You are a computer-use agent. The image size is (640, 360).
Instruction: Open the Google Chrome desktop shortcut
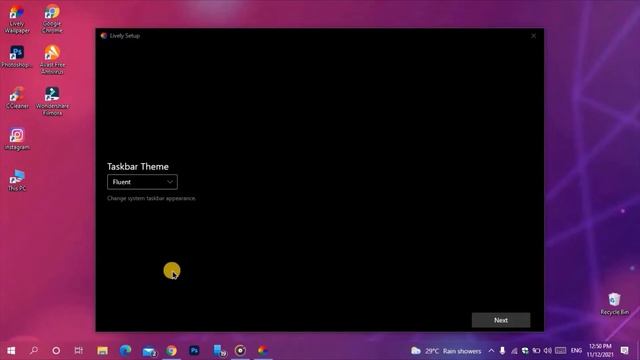coord(52,19)
